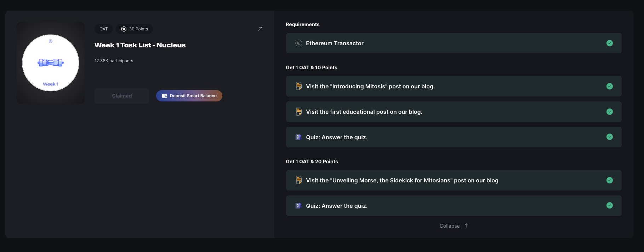Click the second quiz task icon
Viewport: 644px width, 252px height.
point(298,206)
